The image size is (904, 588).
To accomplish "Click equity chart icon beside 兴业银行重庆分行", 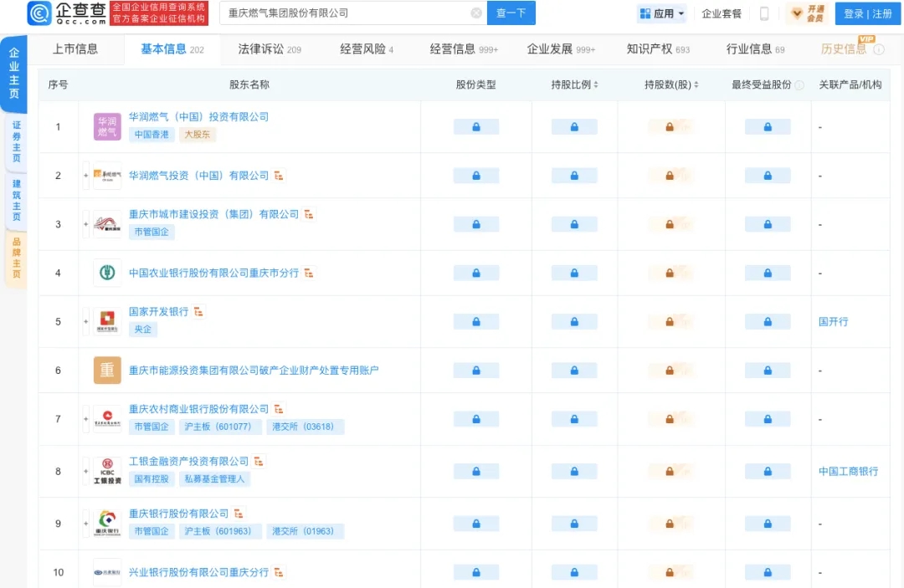I will [x=279, y=572].
